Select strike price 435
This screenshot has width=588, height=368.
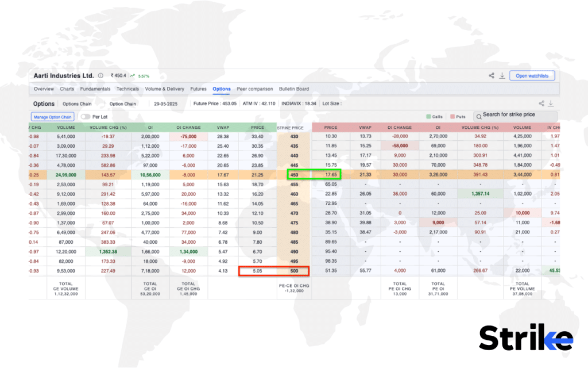(x=294, y=146)
